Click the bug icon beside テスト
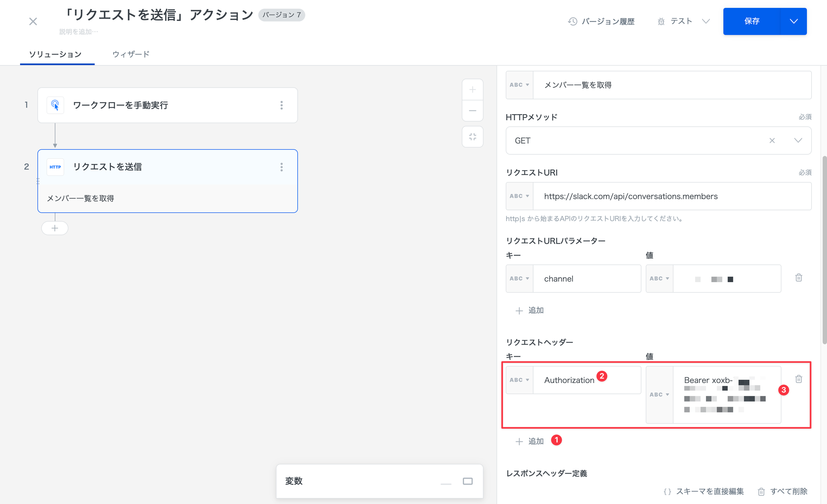Viewport: 827px width, 504px height. [662, 21]
